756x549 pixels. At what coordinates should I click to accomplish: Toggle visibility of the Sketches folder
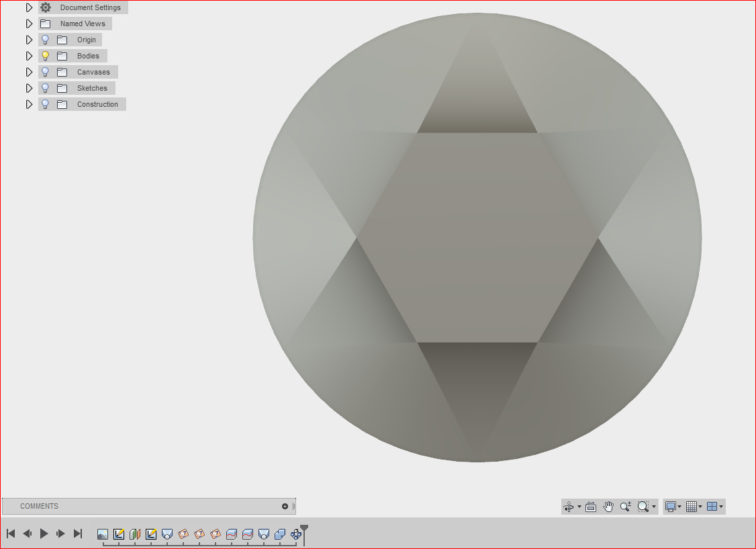(46, 88)
